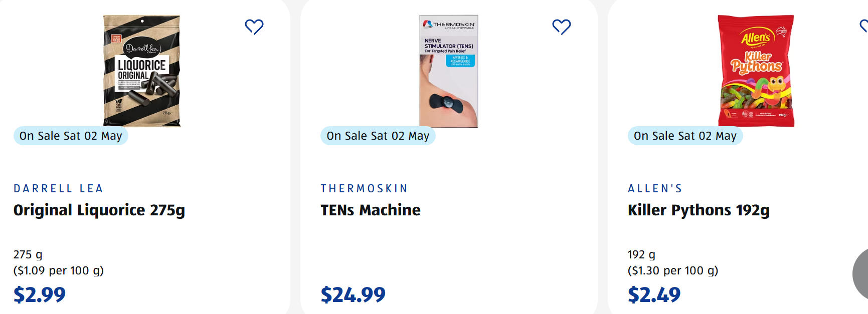
Task: Click the sale date badge on Liquorice card
Action: (71, 136)
